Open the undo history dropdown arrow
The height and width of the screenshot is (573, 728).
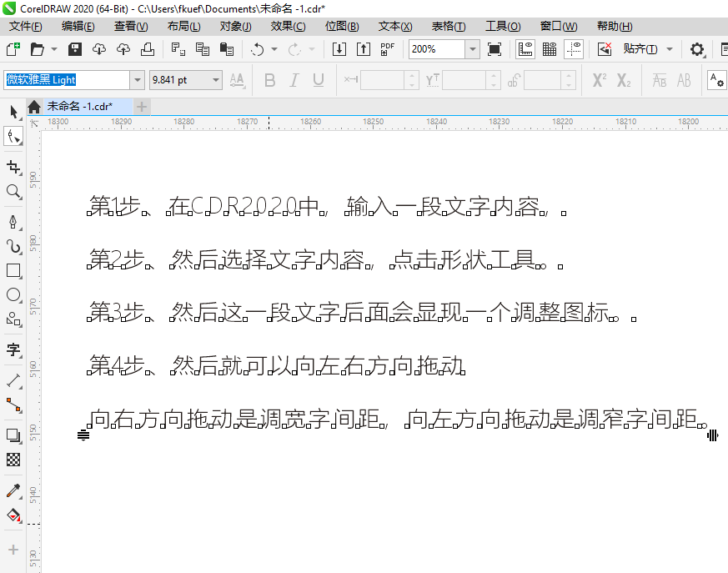(274, 48)
